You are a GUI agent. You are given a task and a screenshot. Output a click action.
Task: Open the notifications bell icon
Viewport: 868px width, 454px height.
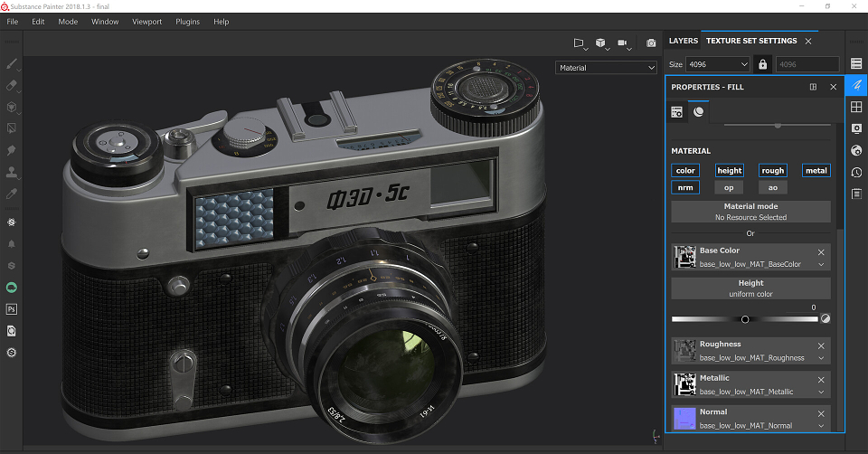point(11,243)
